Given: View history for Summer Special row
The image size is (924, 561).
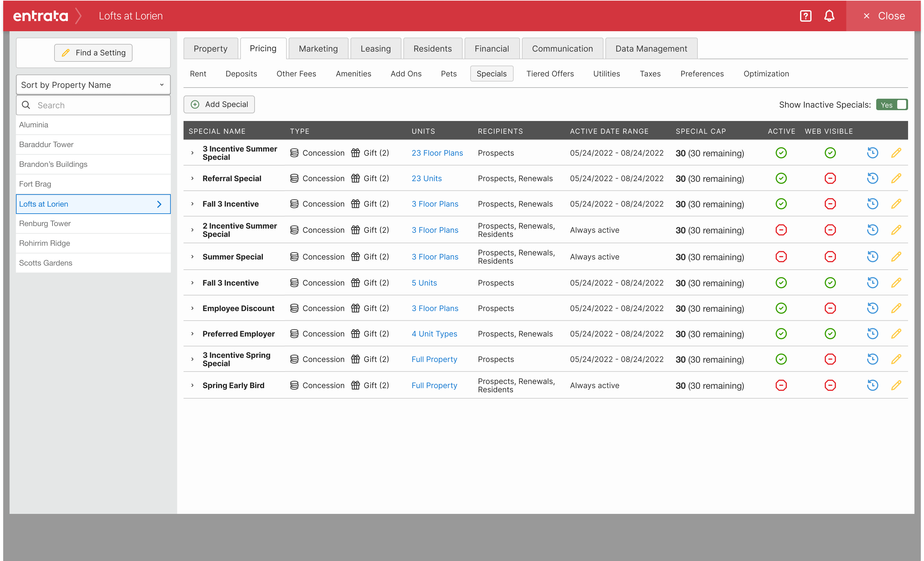Looking at the screenshot, I should pos(872,257).
